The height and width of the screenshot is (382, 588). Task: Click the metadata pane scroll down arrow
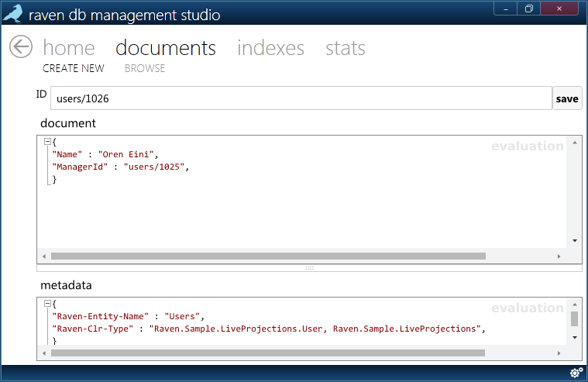pyautogui.click(x=575, y=337)
